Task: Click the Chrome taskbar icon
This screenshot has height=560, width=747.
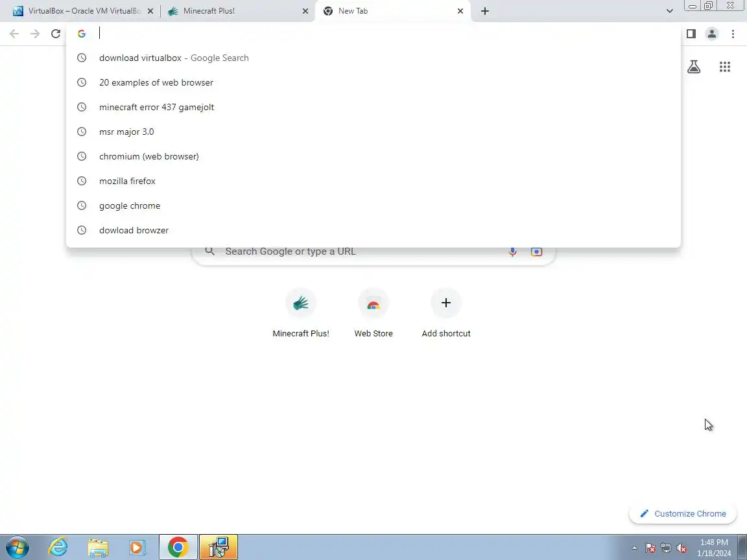Action: [x=178, y=547]
